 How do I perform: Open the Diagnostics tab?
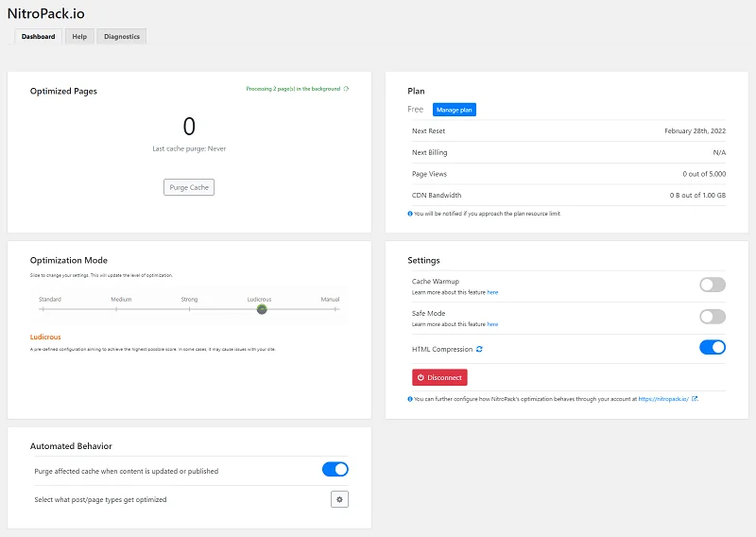(122, 37)
